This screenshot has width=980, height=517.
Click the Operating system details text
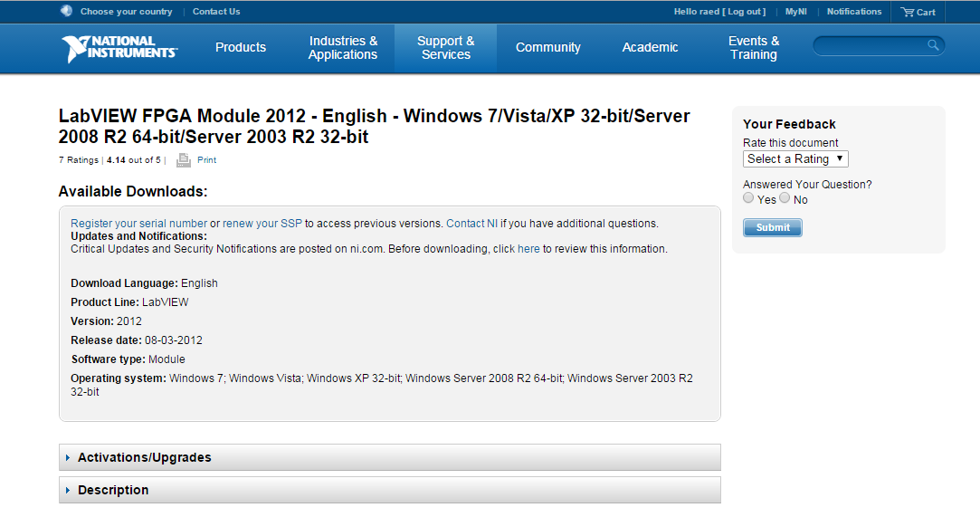[382, 385]
